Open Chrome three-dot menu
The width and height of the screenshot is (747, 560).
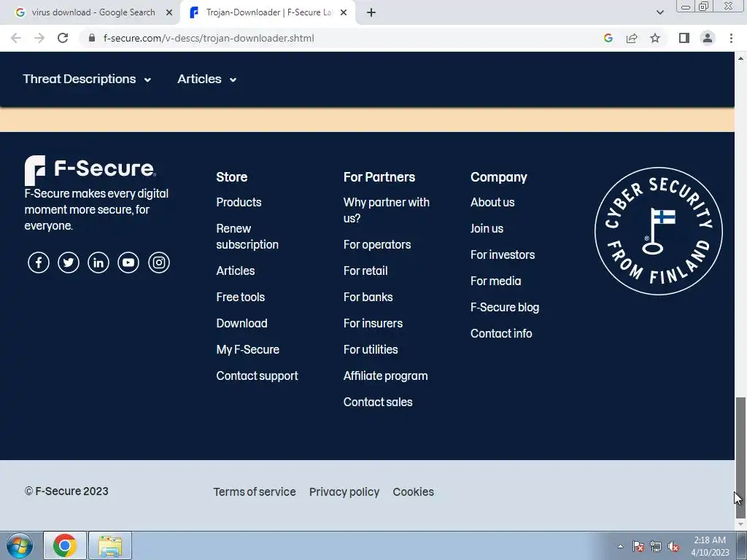pos(731,38)
